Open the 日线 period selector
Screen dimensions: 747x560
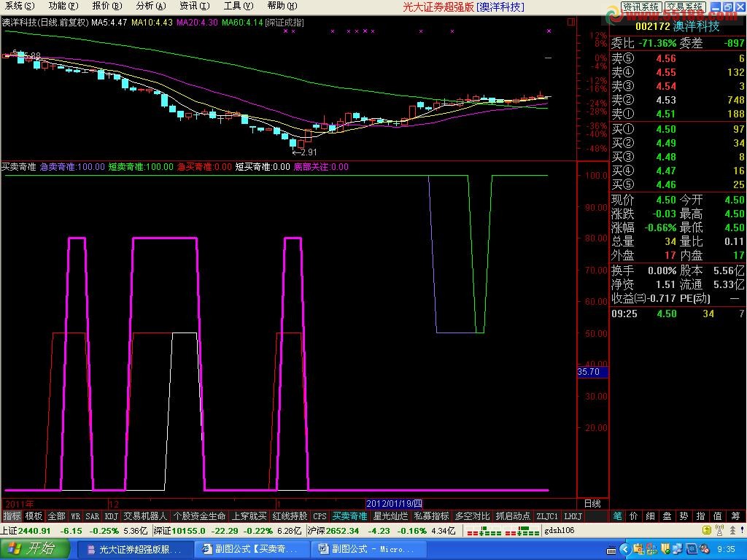pyautogui.click(x=592, y=503)
